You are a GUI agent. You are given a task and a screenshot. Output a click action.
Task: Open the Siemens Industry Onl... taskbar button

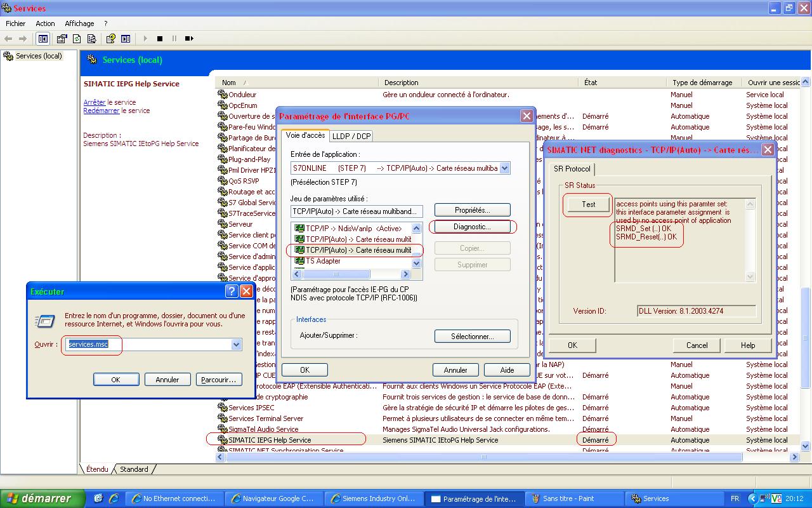click(x=374, y=498)
